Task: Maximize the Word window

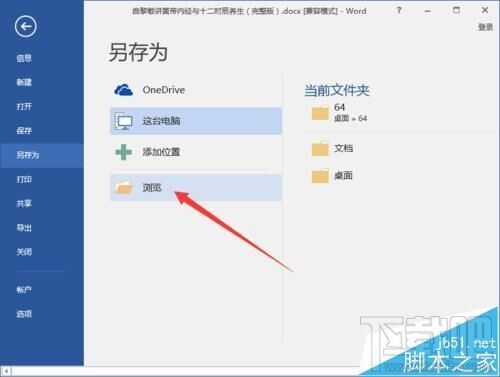Action: click(456, 10)
